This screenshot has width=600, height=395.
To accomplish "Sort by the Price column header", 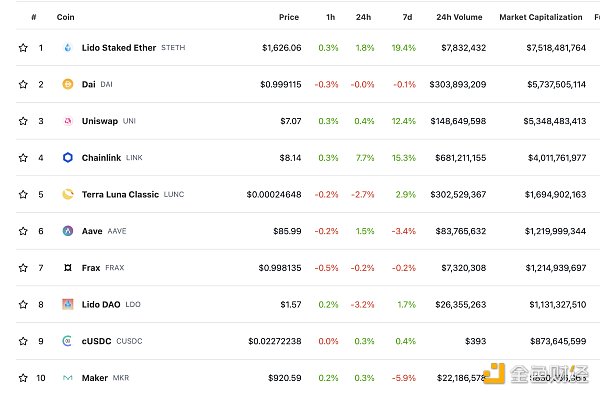I will tap(289, 17).
